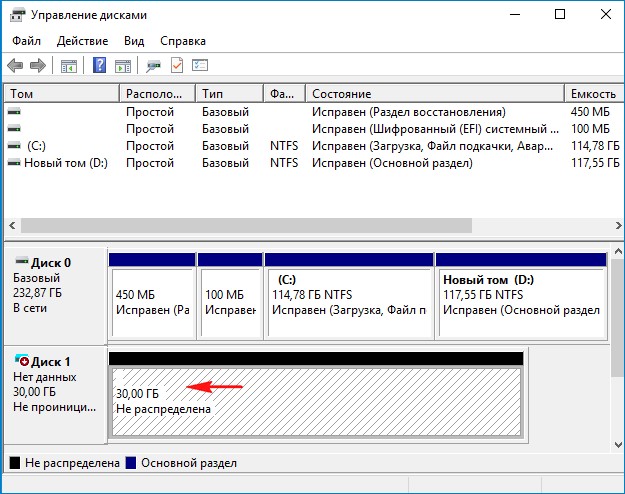
Task: Open the Вид menu
Action: coord(134,41)
